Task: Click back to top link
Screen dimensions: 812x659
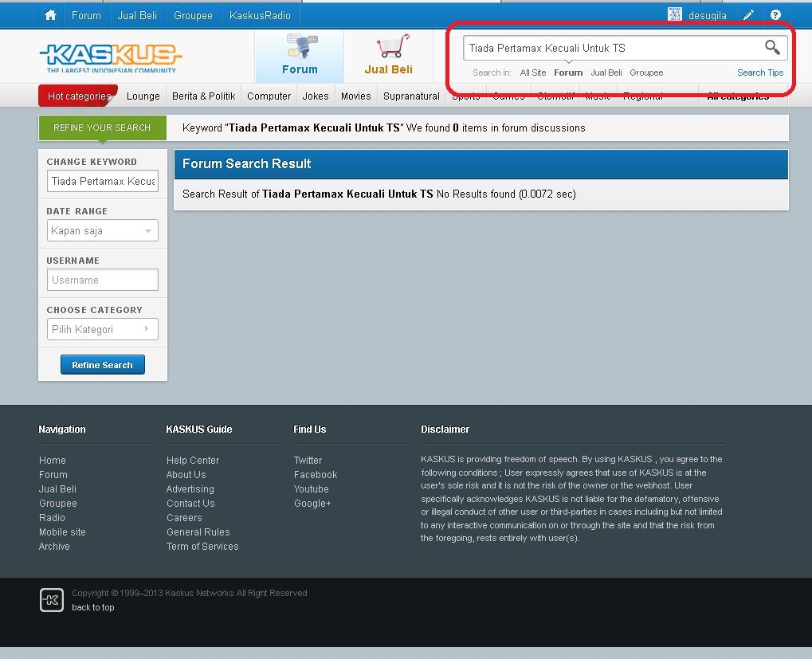Action: point(93,607)
